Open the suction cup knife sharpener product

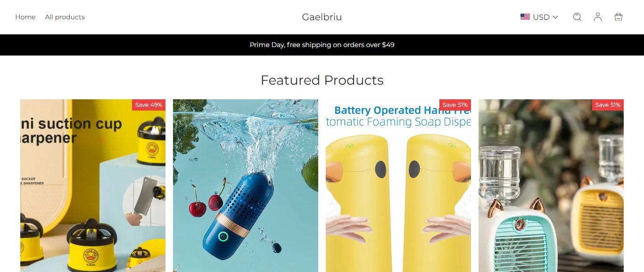pyautogui.click(x=93, y=185)
